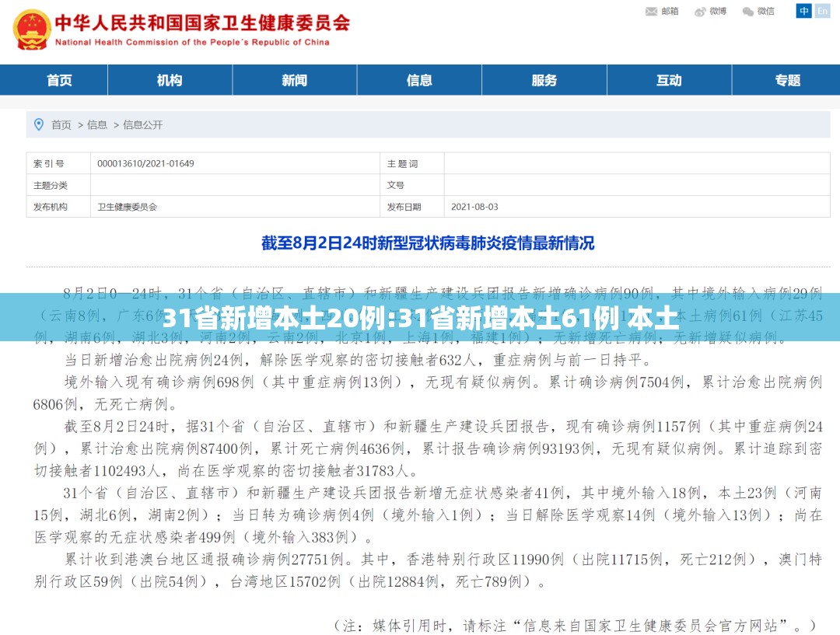Open the 邮箱 mail icon

click(651, 11)
